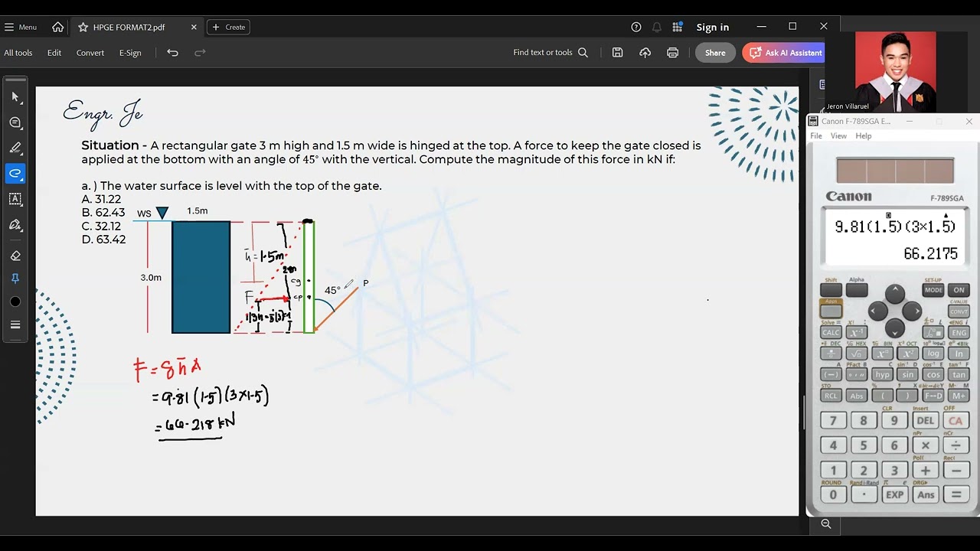Click the calculator fraction key
980x551 pixels.
click(831, 354)
